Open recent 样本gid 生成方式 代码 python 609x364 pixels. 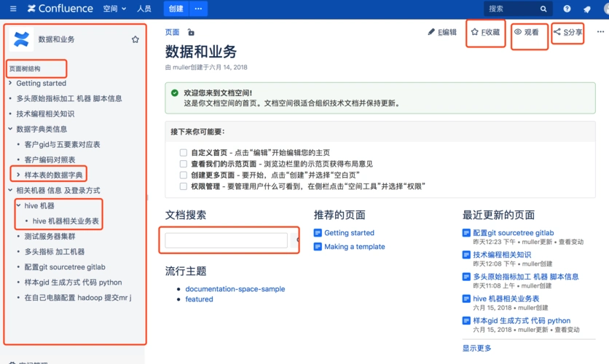pyautogui.click(x=522, y=321)
